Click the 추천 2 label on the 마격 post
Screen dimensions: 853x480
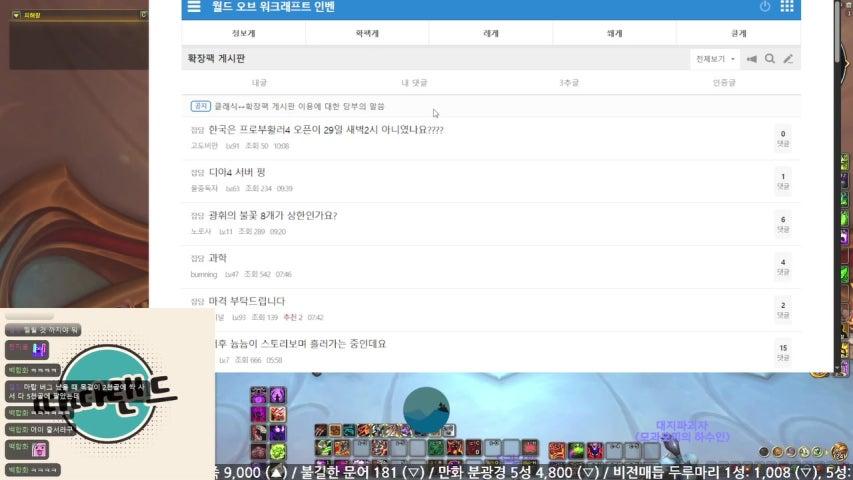(x=293, y=317)
